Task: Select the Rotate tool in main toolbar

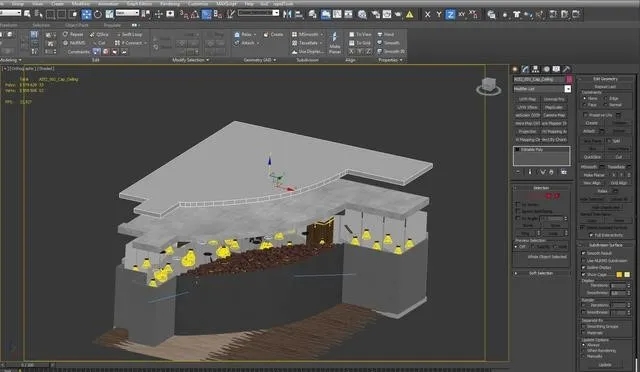Action: pyautogui.click(x=98, y=15)
